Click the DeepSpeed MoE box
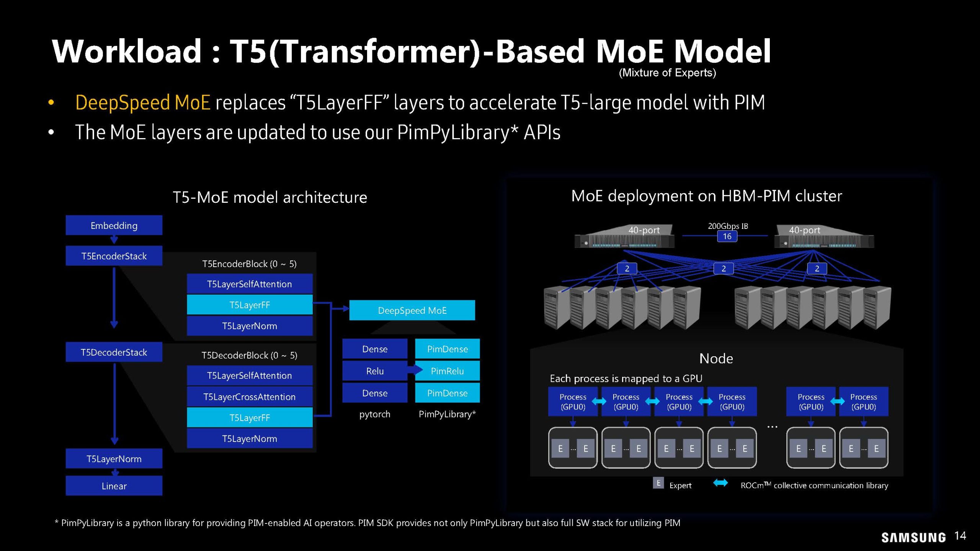 point(412,310)
